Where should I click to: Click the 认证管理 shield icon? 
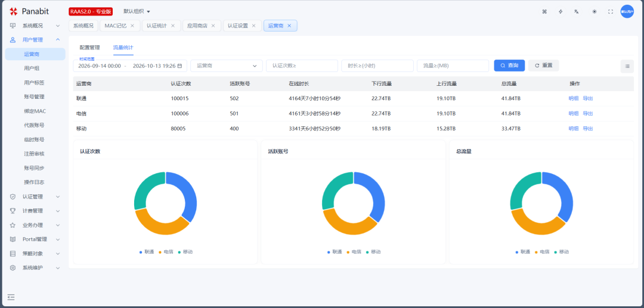[13, 197]
